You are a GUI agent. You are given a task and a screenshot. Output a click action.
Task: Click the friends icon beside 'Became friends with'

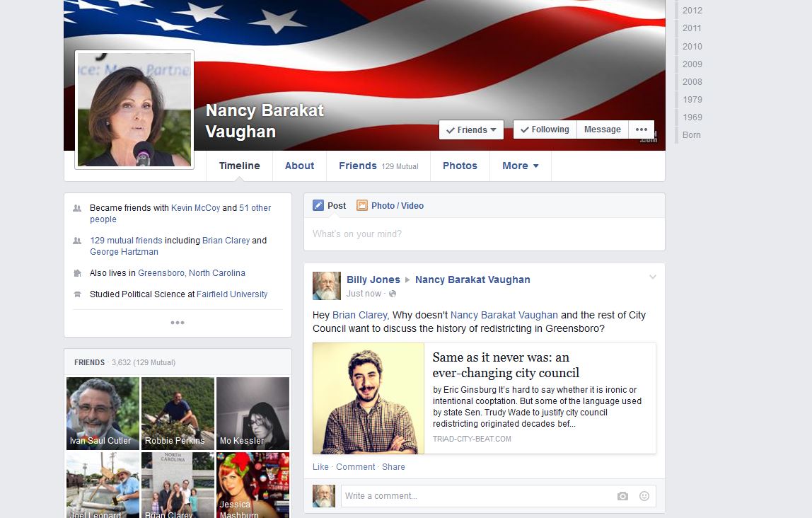click(77, 208)
